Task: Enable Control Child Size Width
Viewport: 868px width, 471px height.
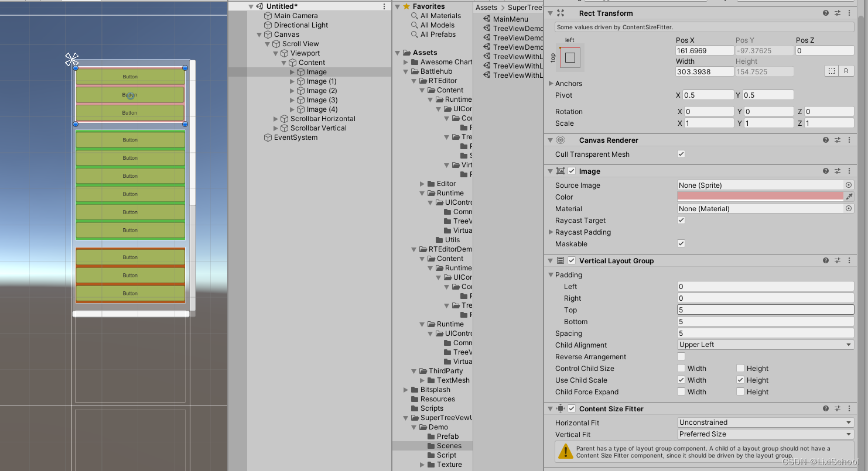Action: point(681,368)
